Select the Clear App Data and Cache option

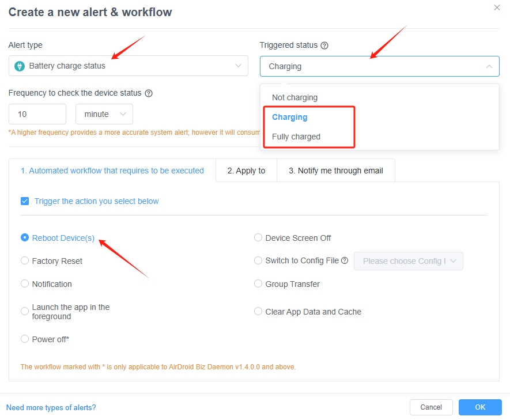click(258, 311)
